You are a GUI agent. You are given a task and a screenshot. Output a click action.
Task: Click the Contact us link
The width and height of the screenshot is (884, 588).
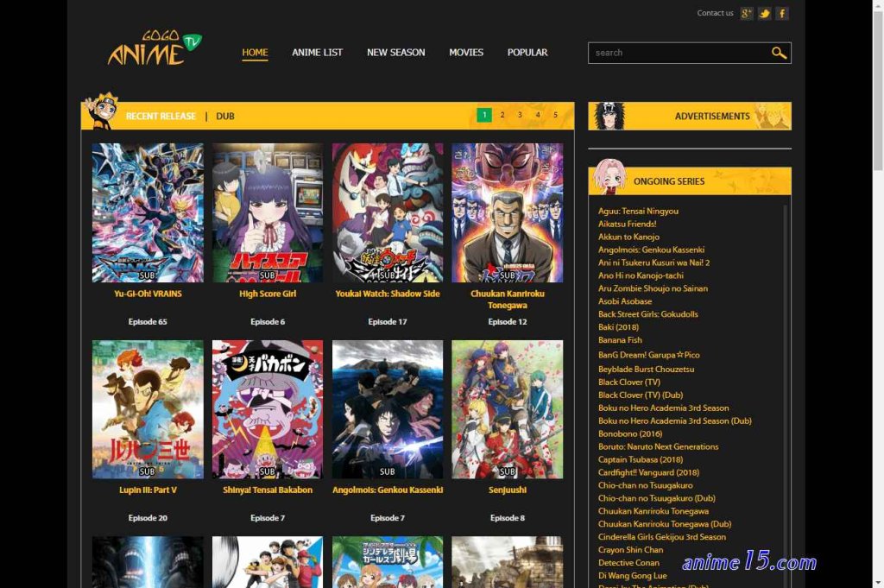click(715, 13)
